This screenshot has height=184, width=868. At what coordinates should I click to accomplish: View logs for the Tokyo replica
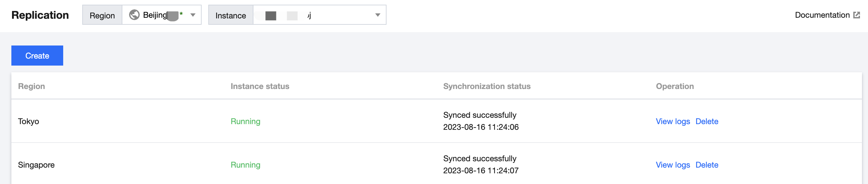(672, 121)
